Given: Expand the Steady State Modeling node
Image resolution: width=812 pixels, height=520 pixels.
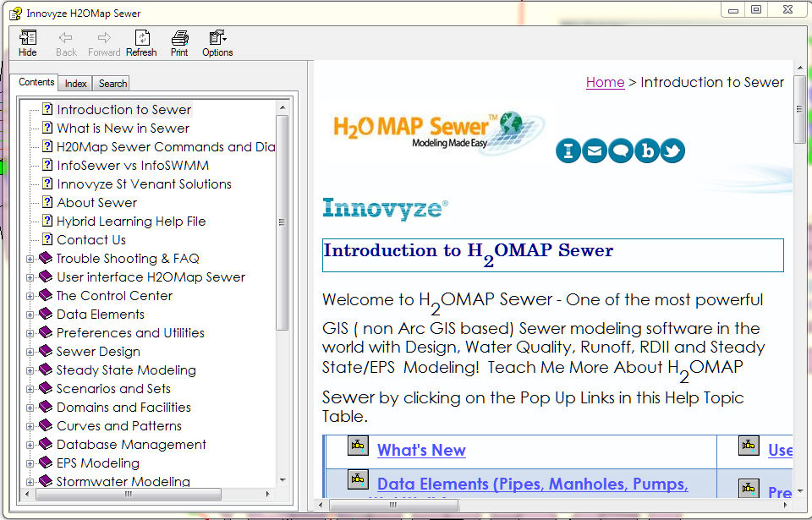Looking at the screenshot, I should tap(30, 371).
